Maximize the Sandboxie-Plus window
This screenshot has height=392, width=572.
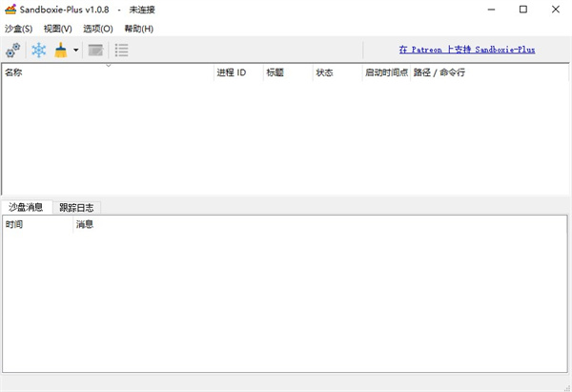(x=523, y=10)
